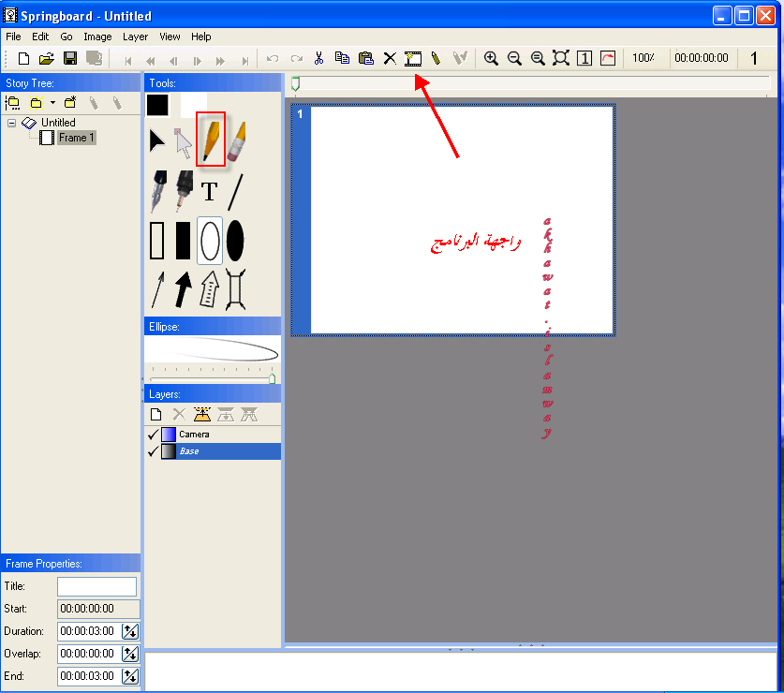Select the Untitled root tree item
Viewport: 784px width, 693px height.
click(x=58, y=123)
